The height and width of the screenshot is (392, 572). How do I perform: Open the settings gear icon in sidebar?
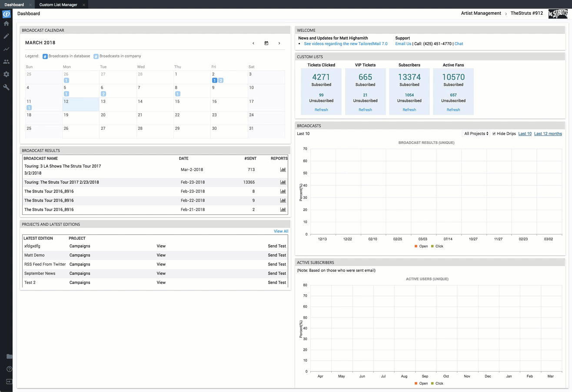pos(6,74)
